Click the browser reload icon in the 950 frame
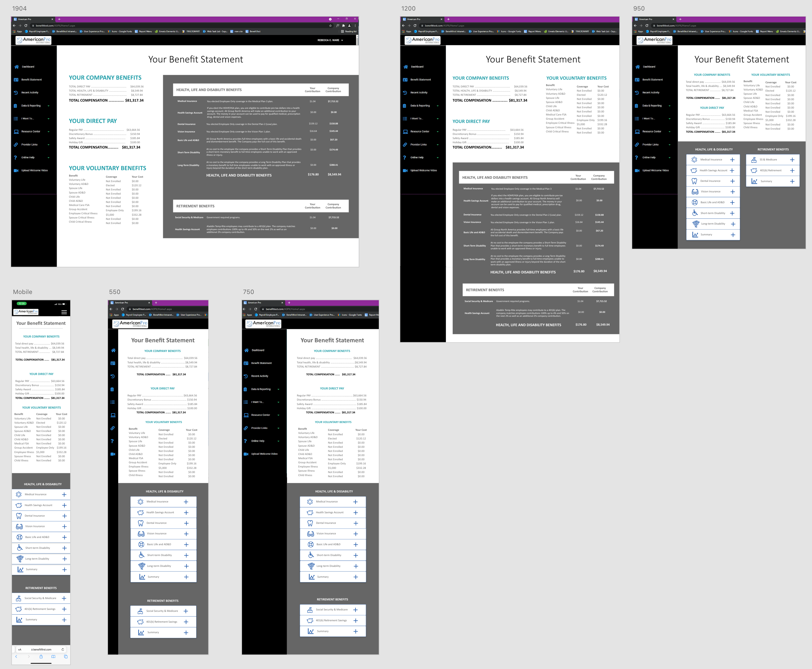 tap(647, 26)
